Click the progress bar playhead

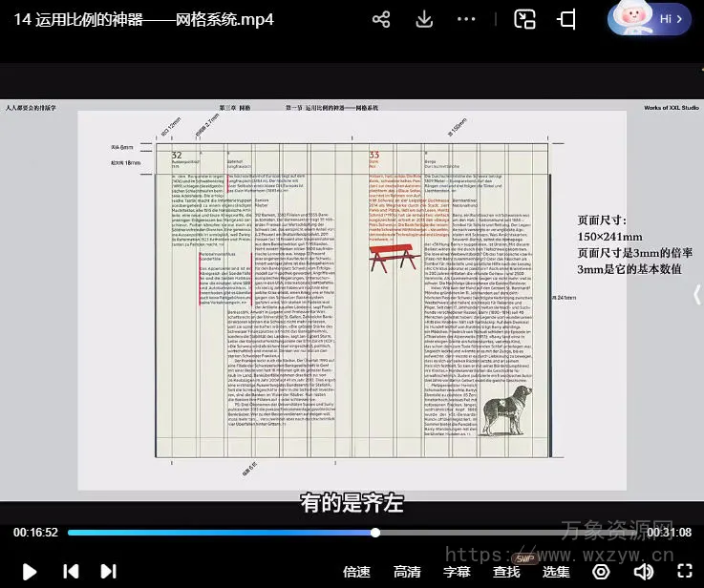click(375, 533)
